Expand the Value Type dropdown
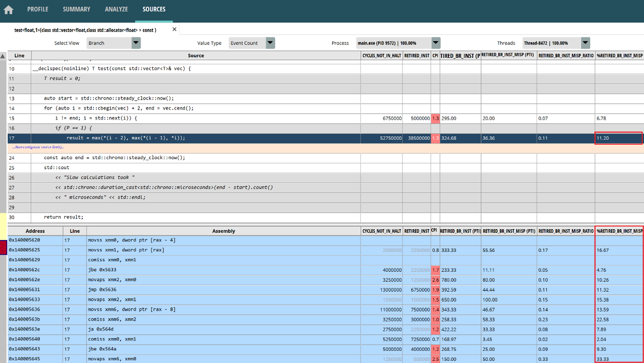The width and height of the screenshot is (644, 363). 270,43
